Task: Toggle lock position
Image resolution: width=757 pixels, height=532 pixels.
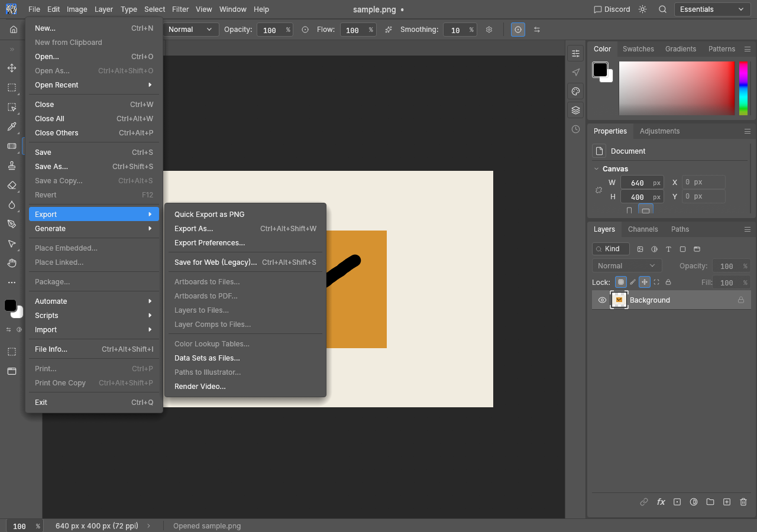Action: (x=645, y=282)
